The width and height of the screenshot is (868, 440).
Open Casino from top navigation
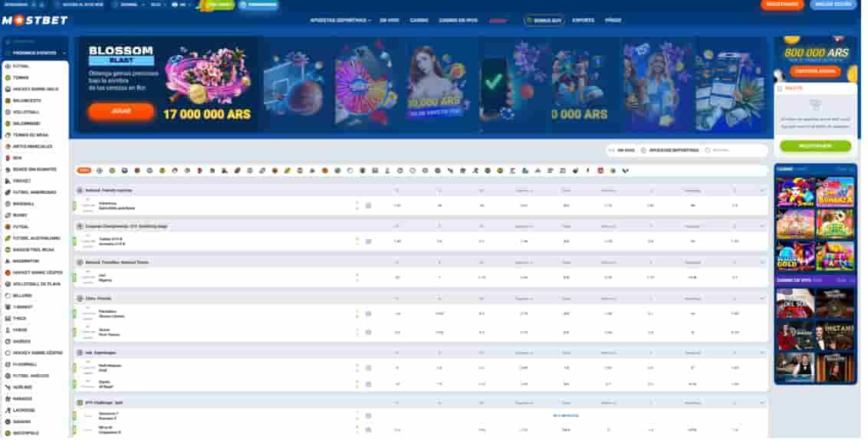coord(419,21)
